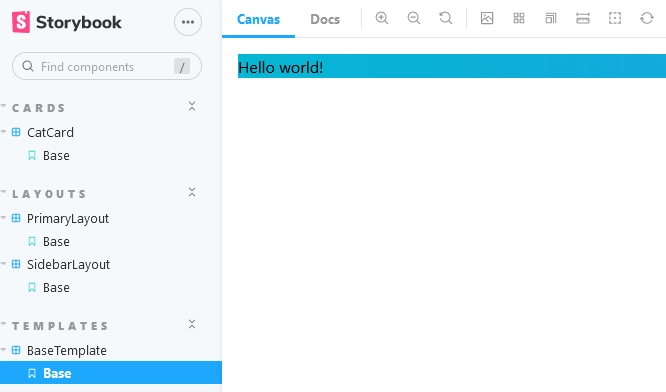666x392 pixels.
Task: Click the bookmark icon beside CatCard's Base
Action: point(32,155)
